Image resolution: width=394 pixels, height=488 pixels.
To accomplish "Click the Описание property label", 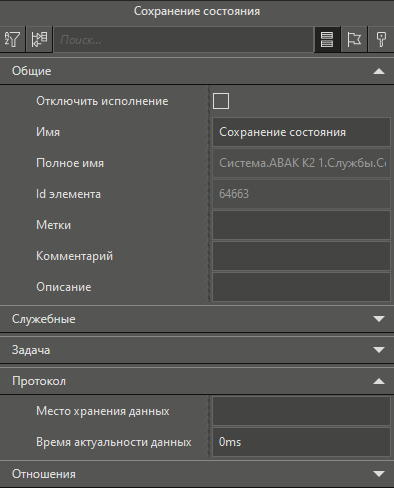I will click(64, 287).
